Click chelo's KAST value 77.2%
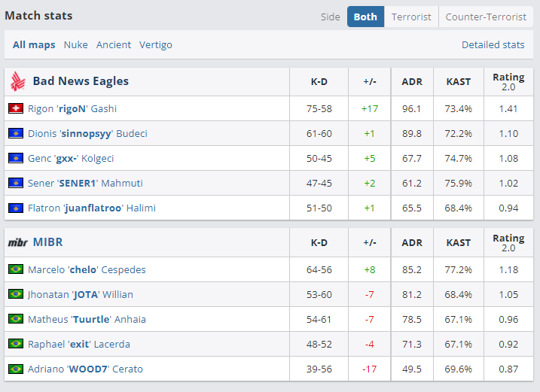Screen dimensions: 540x392 [459, 269]
